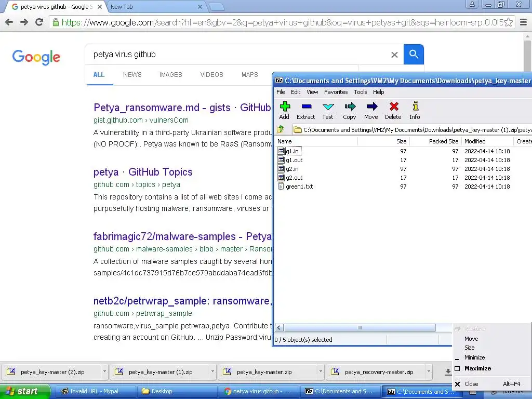Click the Windows start button
Image resolution: width=532 pixels, height=399 pixels.
(x=25, y=392)
